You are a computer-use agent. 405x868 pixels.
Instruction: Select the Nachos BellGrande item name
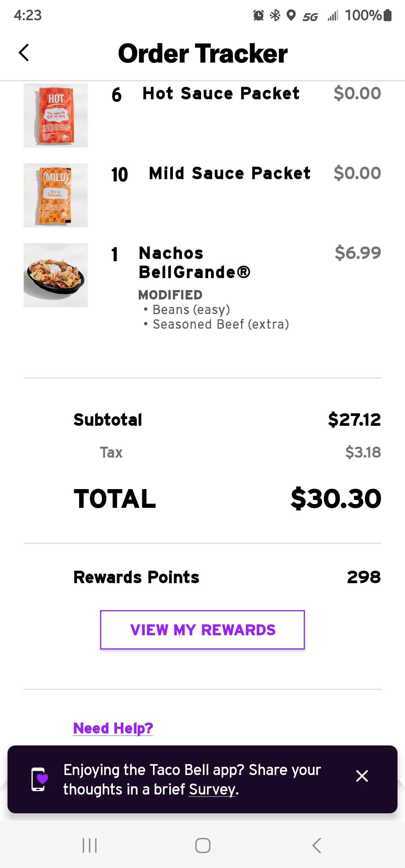[194, 262]
